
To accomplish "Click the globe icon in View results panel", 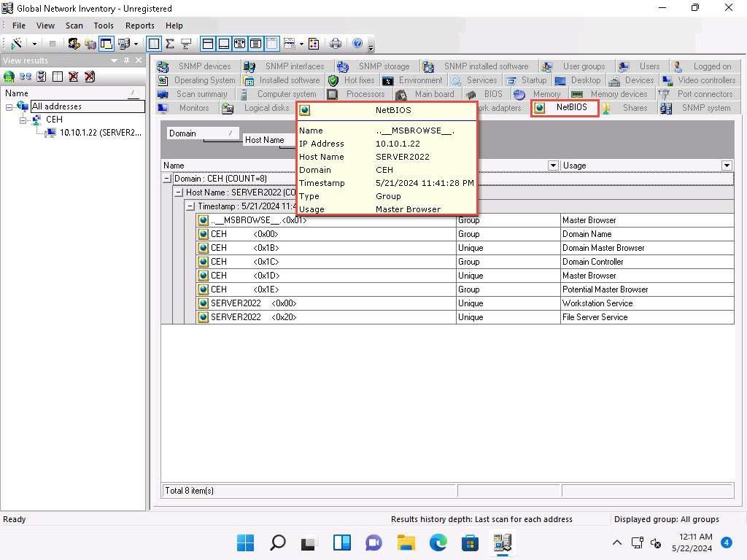I will [x=9, y=77].
